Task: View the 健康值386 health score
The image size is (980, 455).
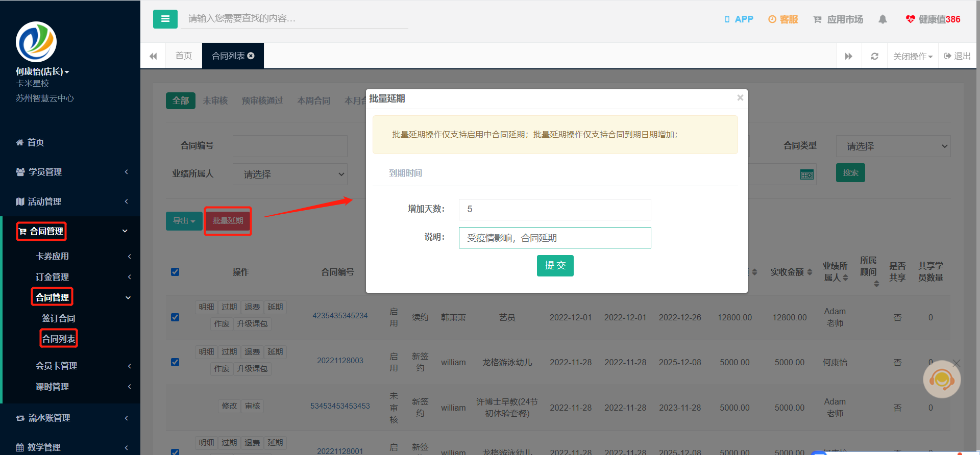Action: 933,19
